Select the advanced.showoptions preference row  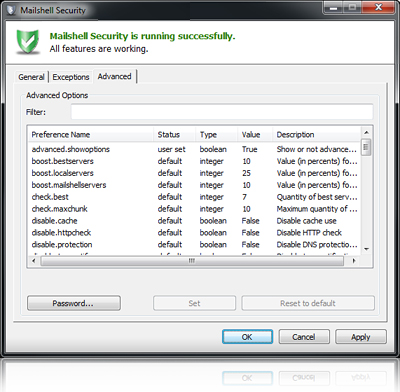pyautogui.click(x=194, y=149)
